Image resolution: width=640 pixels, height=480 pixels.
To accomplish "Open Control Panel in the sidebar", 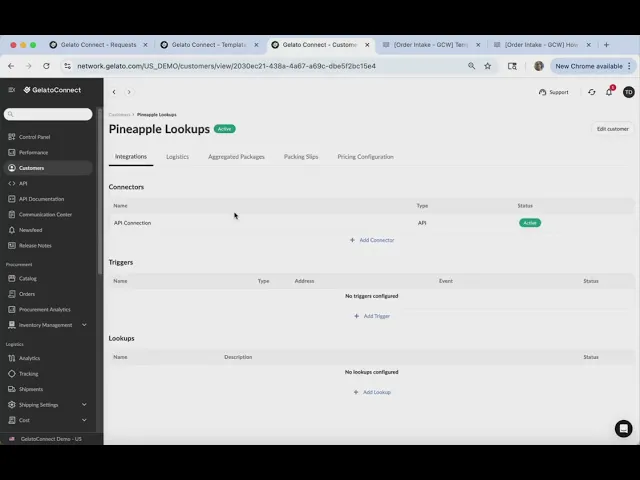I will [34, 137].
